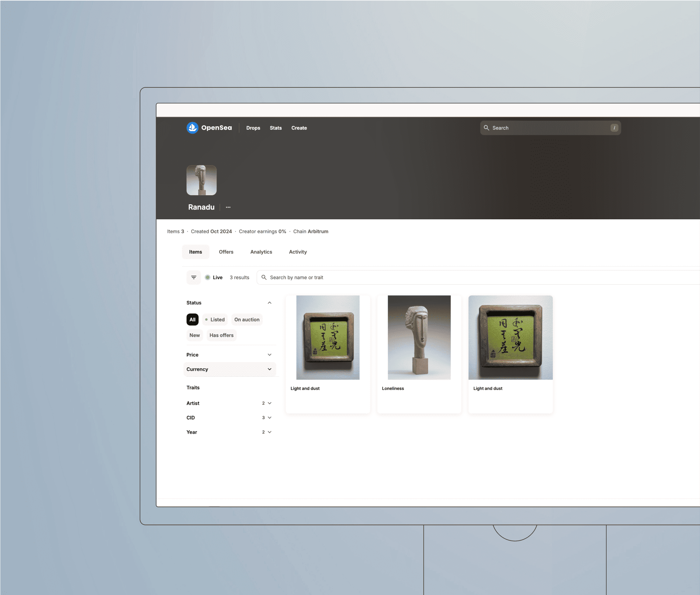Collapse the Status section chevron
Screen dimensions: 700x595
pyautogui.click(x=269, y=303)
